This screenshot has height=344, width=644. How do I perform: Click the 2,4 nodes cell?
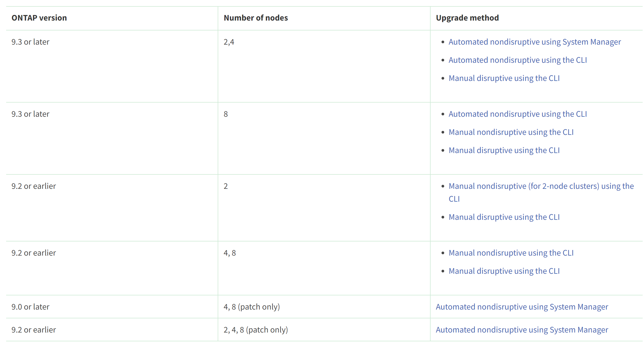click(x=229, y=42)
